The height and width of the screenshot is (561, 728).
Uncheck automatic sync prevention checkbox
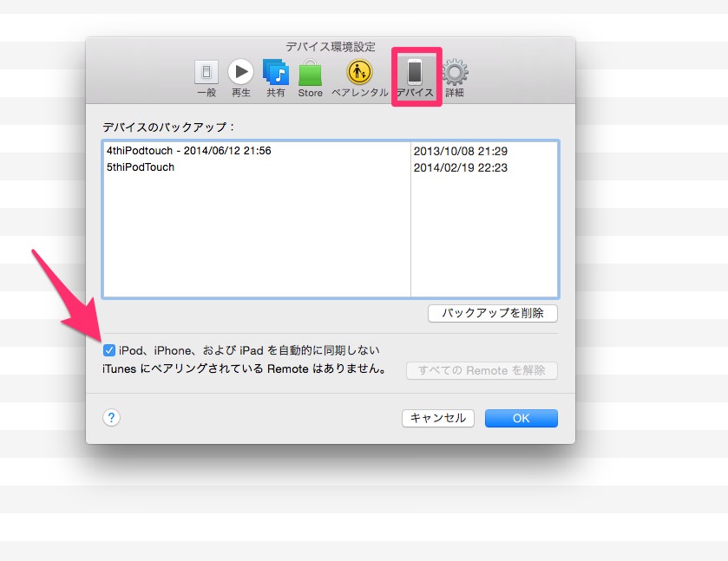[109, 350]
